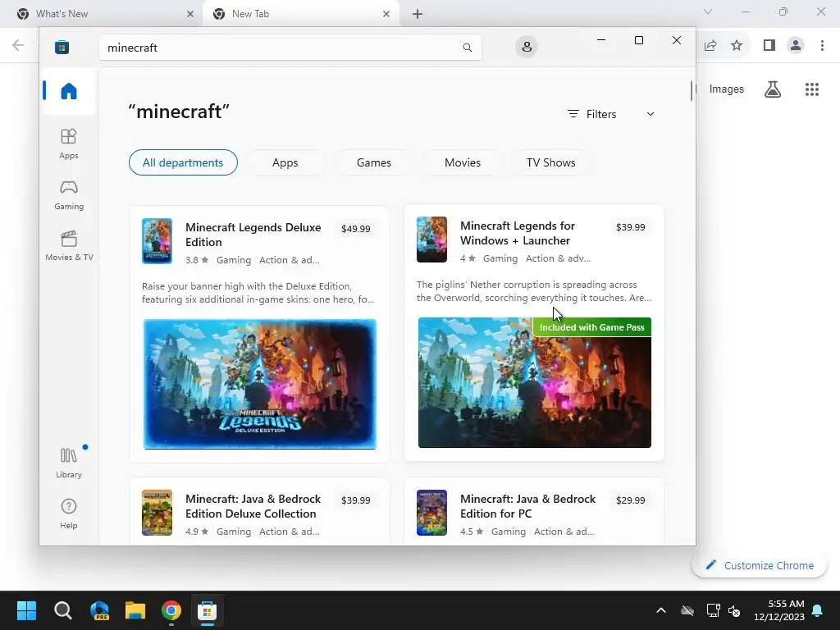The width and height of the screenshot is (840, 630).
Task: Select the Games department filter
Action: pyautogui.click(x=374, y=162)
